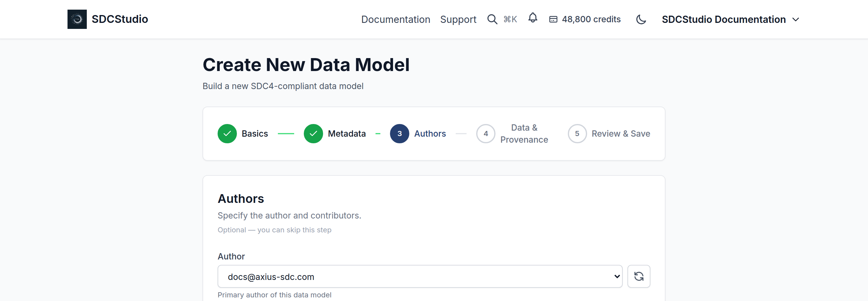Open the Author email dropdown
868x301 pixels.
coord(420,276)
